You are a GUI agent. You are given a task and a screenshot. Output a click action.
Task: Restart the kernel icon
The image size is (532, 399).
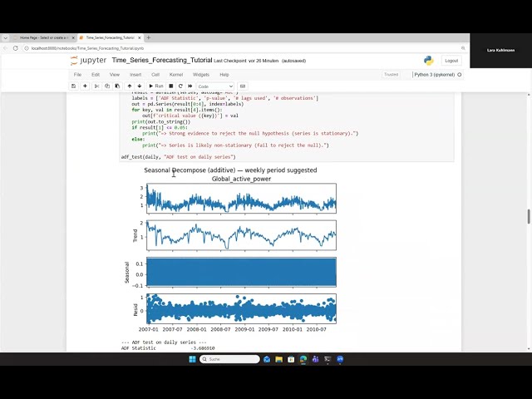click(x=180, y=86)
